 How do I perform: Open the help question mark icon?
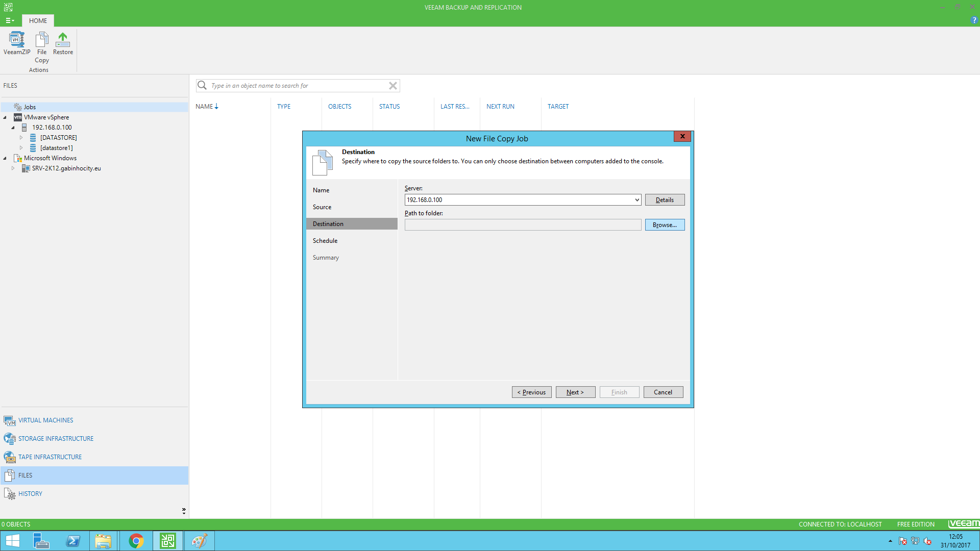(974, 20)
